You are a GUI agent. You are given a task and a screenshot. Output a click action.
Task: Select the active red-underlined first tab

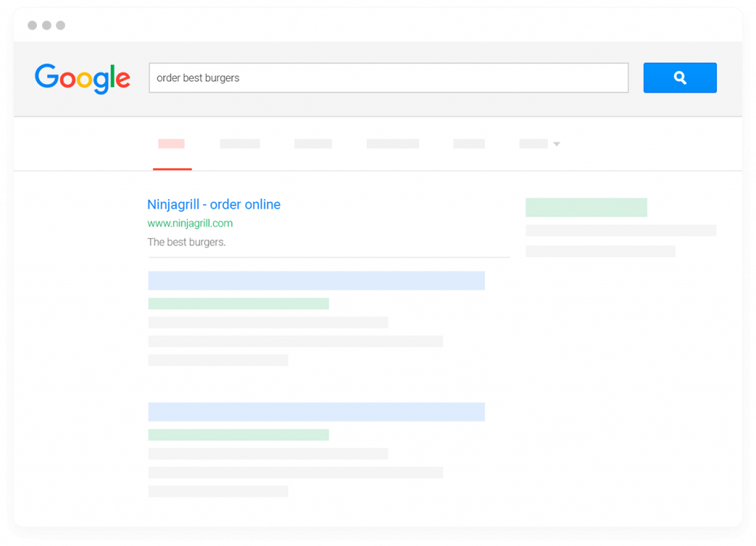[171, 144]
